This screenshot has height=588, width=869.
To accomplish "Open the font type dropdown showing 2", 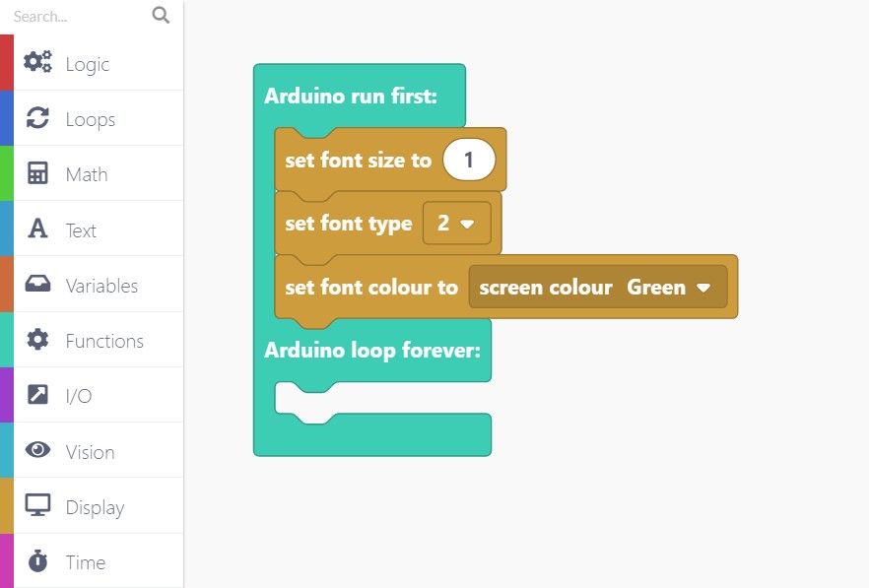I will tap(457, 224).
